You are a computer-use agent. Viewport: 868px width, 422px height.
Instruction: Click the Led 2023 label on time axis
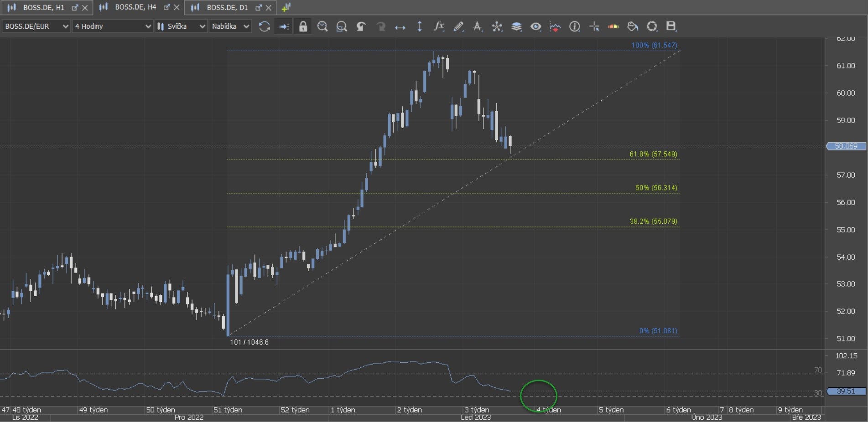pos(476,417)
